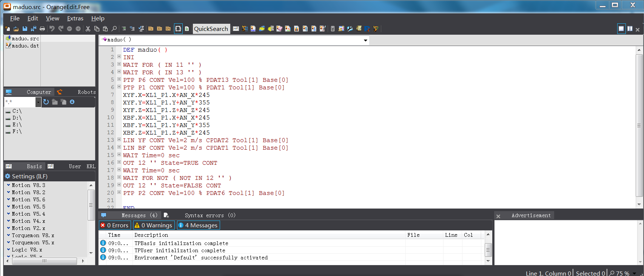Click the wrench tools icon
This screenshot has width=644, height=276.
coord(350,29)
